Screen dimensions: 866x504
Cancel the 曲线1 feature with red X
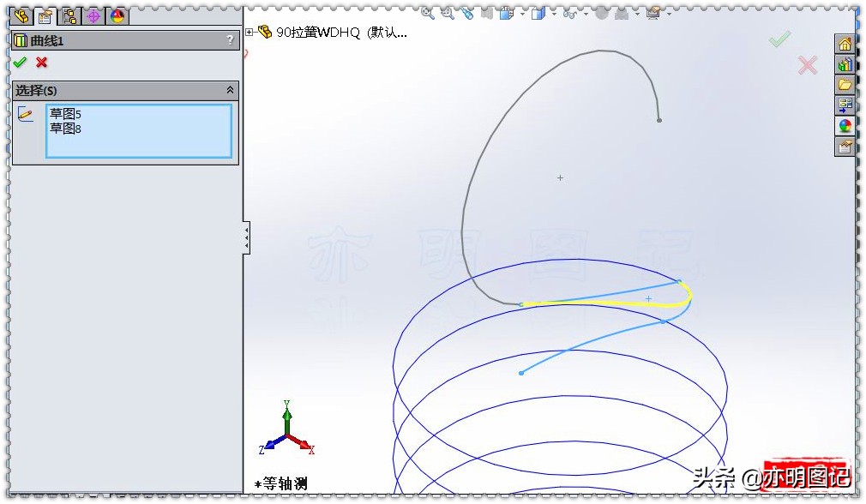(x=40, y=62)
